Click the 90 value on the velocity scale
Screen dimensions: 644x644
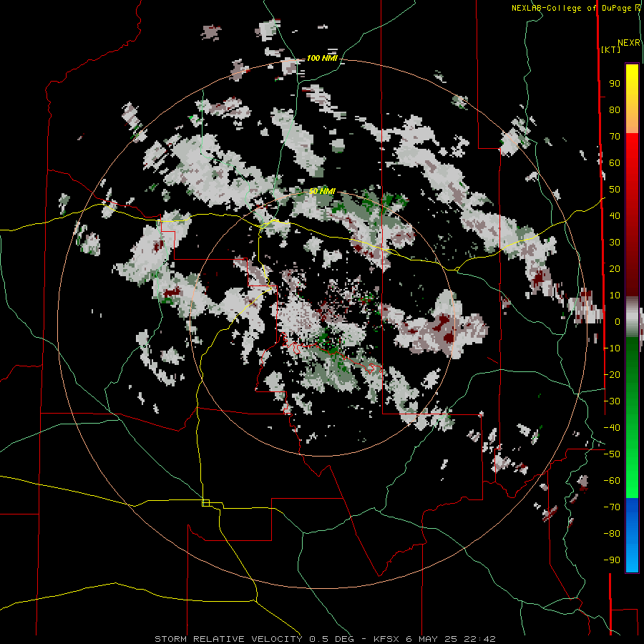click(x=615, y=84)
